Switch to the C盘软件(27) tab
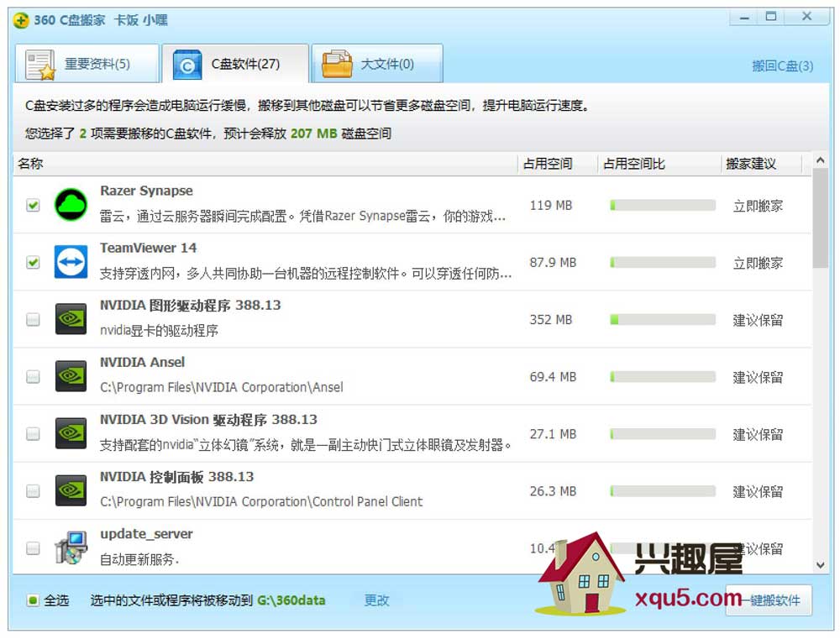Viewport: 840px width, 639px height. [235, 64]
